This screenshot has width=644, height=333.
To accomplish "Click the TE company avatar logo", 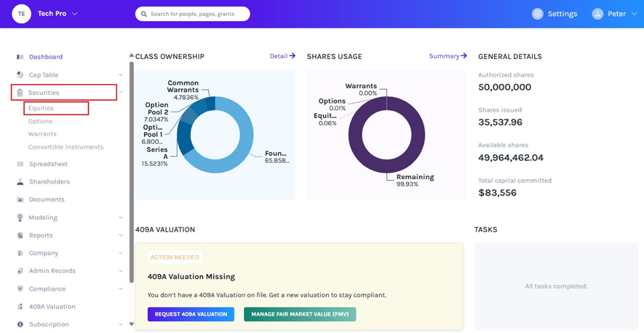I will (x=21, y=14).
